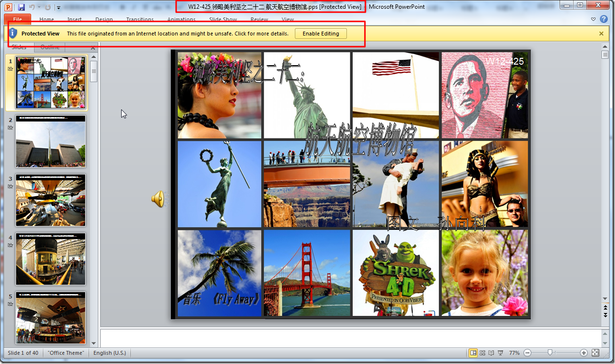Select slide 4 thumbnail in the pane
This screenshot has height=364, width=615.
[51, 259]
